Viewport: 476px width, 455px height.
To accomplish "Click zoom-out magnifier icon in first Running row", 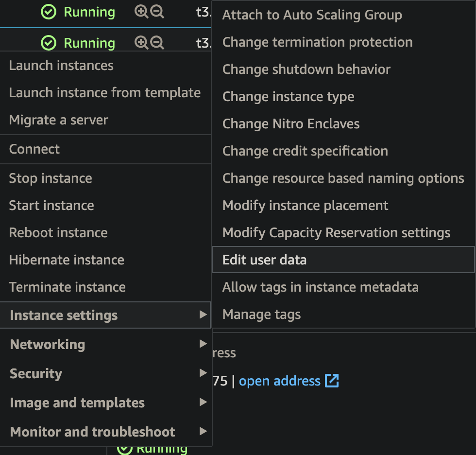I will point(157,12).
